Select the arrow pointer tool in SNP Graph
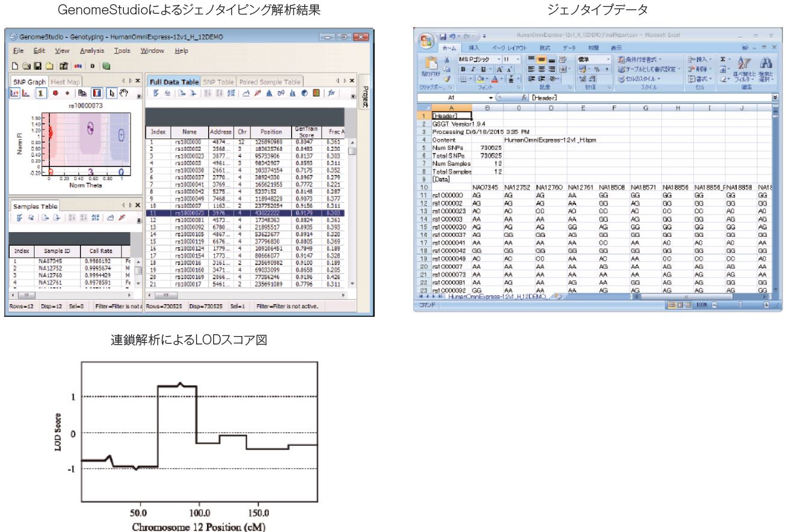This screenshot has width=786, height=532. coord(111,94)
